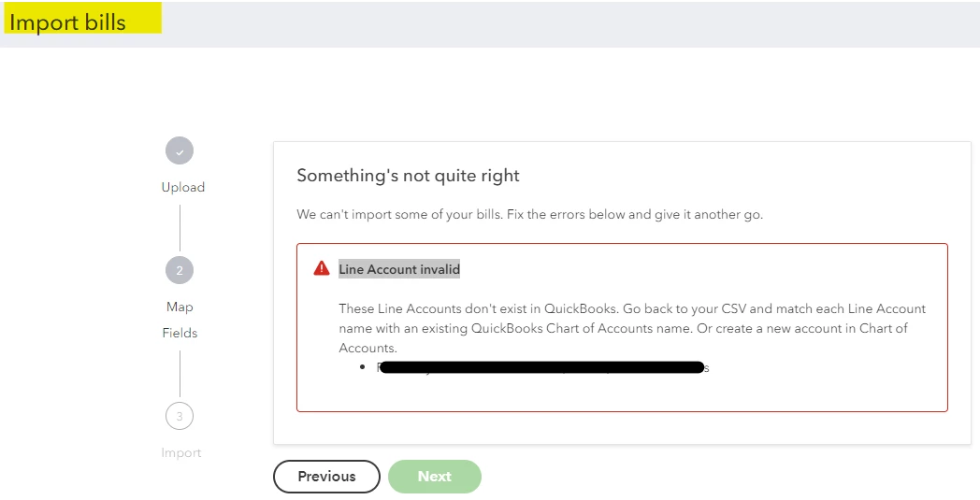Click the Line Account invalid heading
The image size is (980, 500).
(x=399, y=269)
